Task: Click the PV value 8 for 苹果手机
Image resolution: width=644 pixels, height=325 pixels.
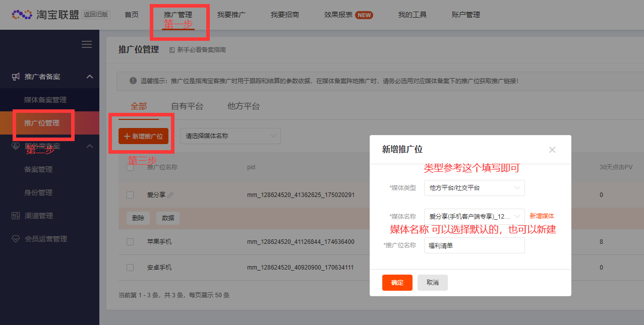Action: (x=601, y=242)
